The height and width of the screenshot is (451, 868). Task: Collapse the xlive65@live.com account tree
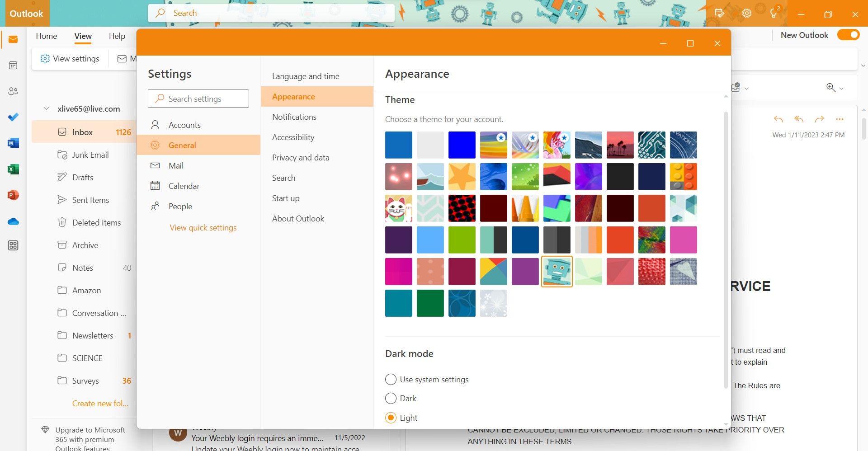[x=47, y=108]
